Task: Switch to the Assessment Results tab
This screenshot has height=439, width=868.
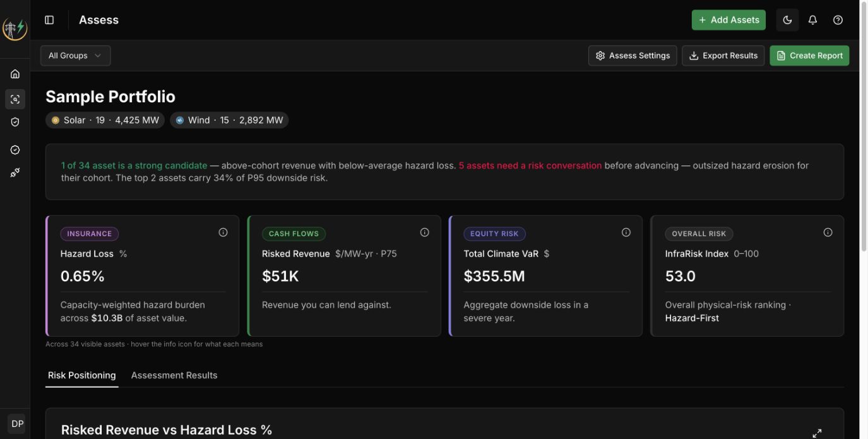Action: (x=174, y=375)
